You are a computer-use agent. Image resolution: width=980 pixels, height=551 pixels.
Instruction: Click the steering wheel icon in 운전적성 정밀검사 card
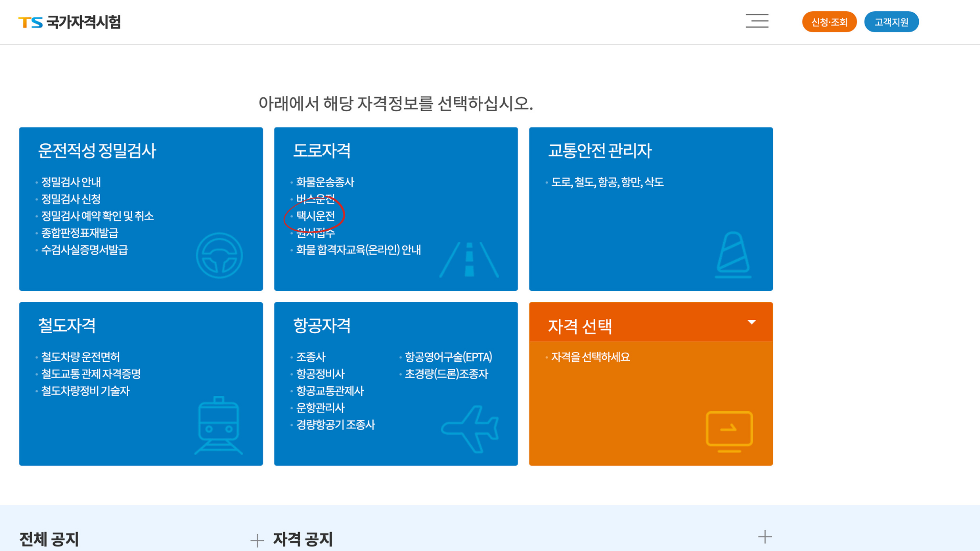219,256
